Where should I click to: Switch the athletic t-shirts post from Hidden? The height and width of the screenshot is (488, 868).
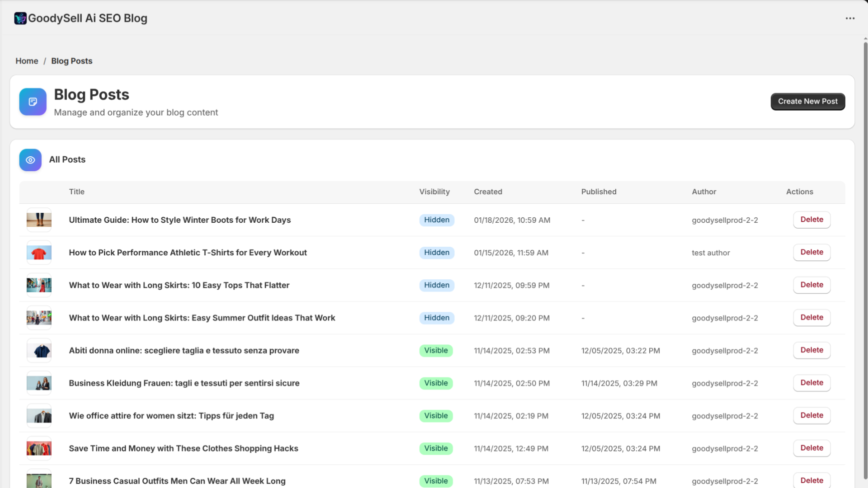436,253
